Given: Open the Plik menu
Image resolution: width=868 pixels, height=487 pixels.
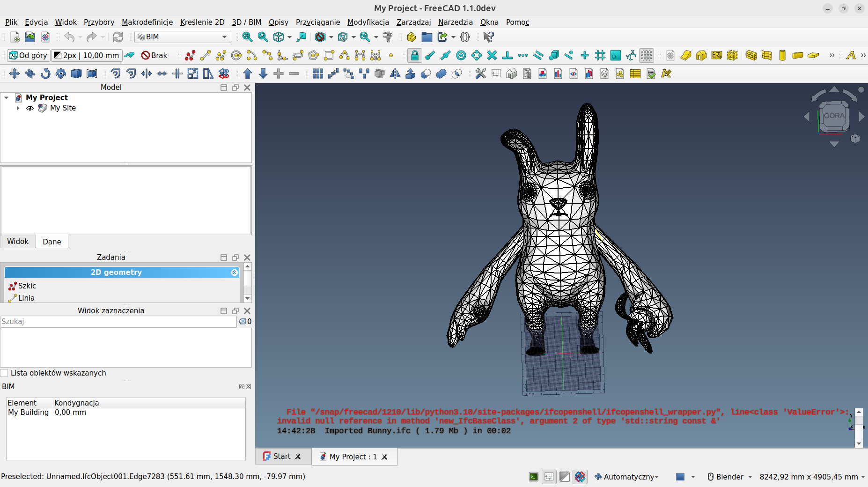Looking at the screenshot, I should pos(11,22).
